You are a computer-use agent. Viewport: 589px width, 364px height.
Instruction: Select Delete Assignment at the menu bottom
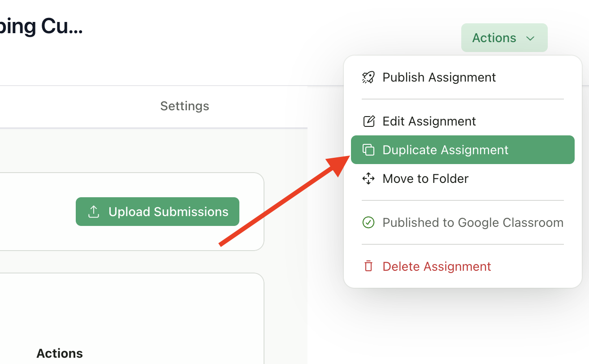(436, 266)
